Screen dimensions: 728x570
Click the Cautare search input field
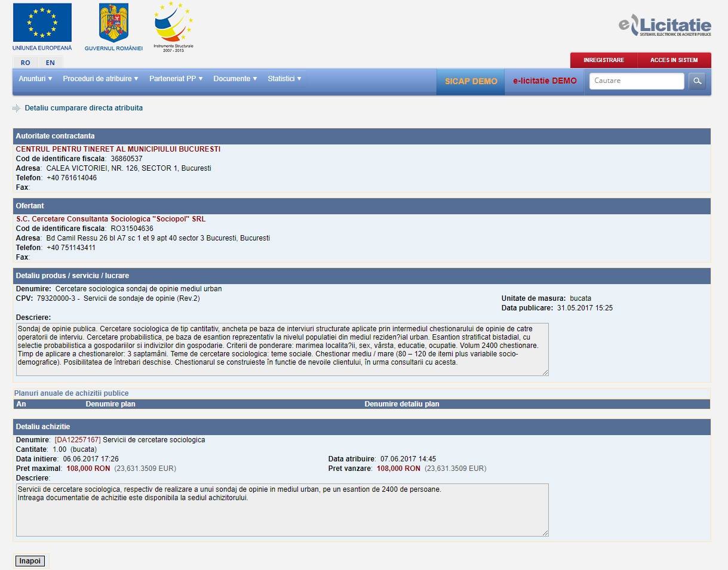click(x=636, y=81)
